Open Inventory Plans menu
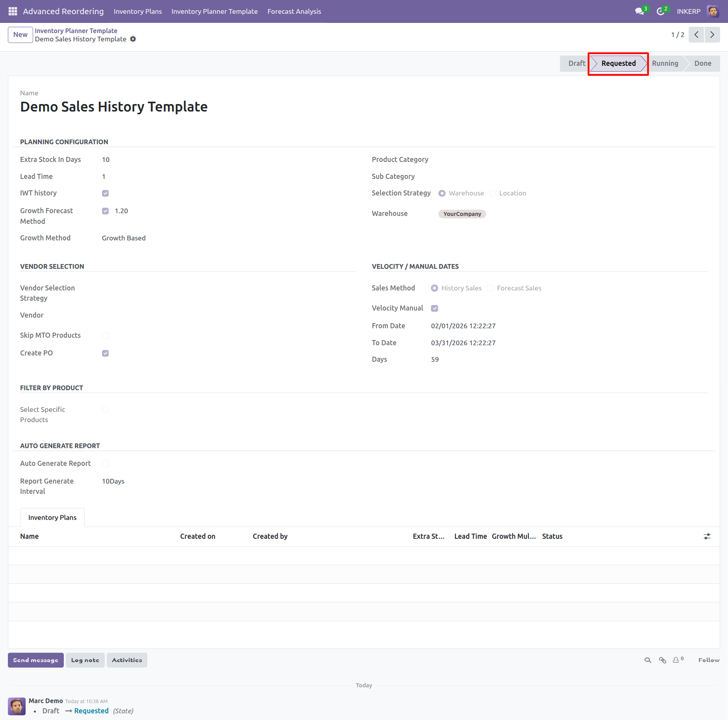Viewport: 728px width, 720px height. tap(138, 11)
